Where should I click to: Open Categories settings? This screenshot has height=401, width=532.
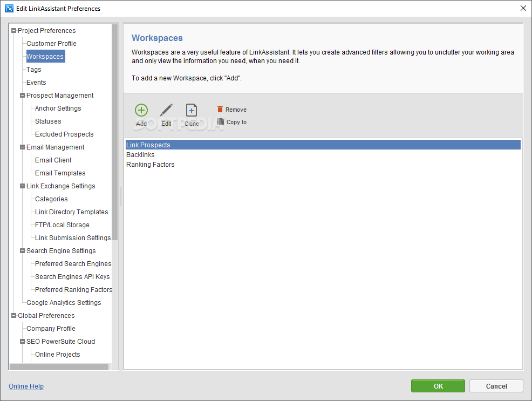coord(51,199)
